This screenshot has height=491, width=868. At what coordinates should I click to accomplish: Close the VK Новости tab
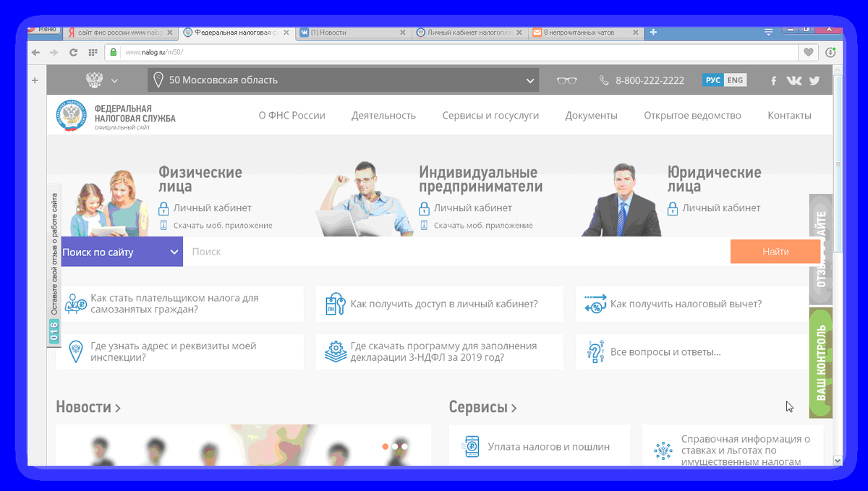pyautogui.click(x=403, y=33)
